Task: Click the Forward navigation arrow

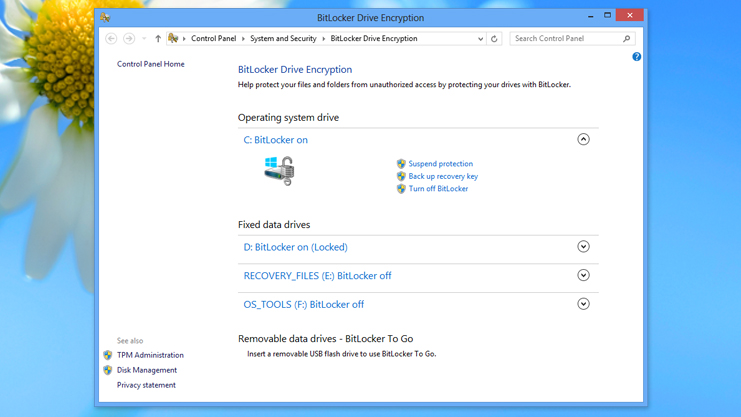Action: [x=129, y=39]
